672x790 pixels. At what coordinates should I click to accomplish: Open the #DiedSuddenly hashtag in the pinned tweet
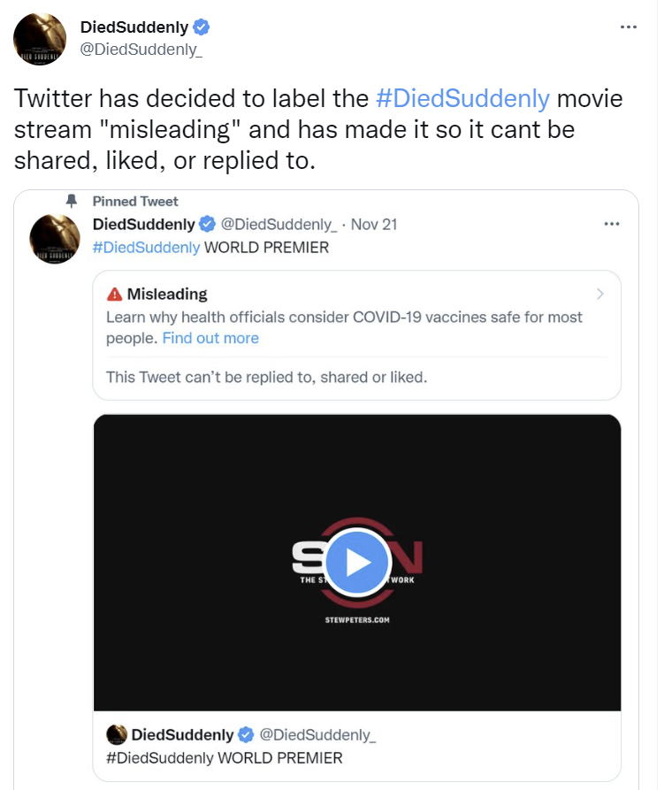[146, 248]
